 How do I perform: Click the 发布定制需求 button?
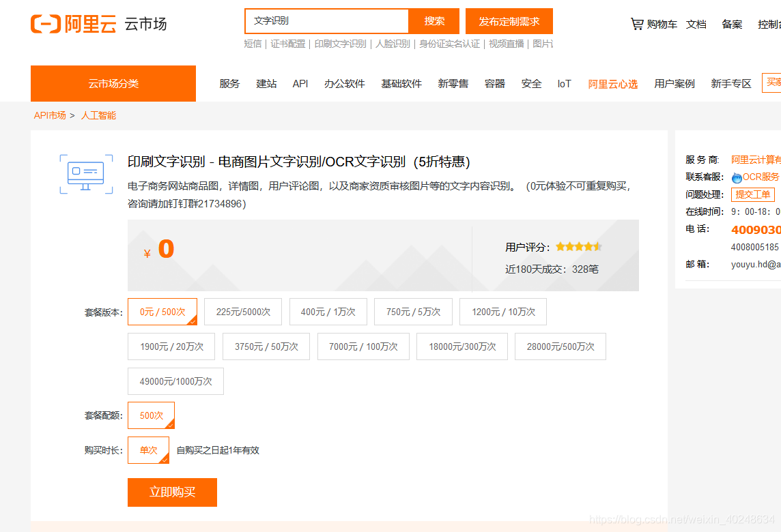tap(509, 21)
